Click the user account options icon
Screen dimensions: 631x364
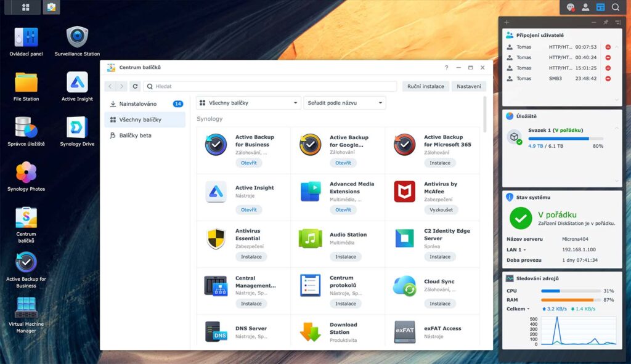click(585, 7)
